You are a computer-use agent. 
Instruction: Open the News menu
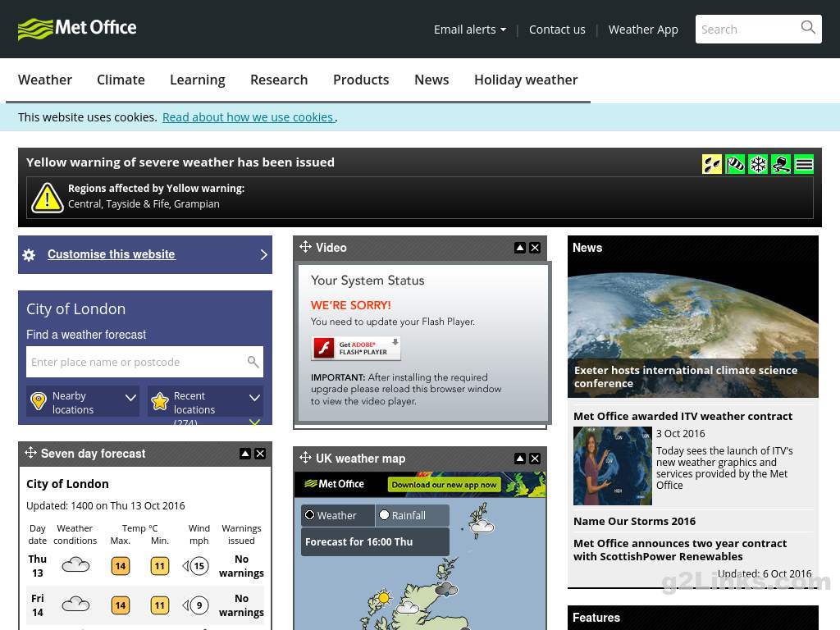(x=431, y=80)
